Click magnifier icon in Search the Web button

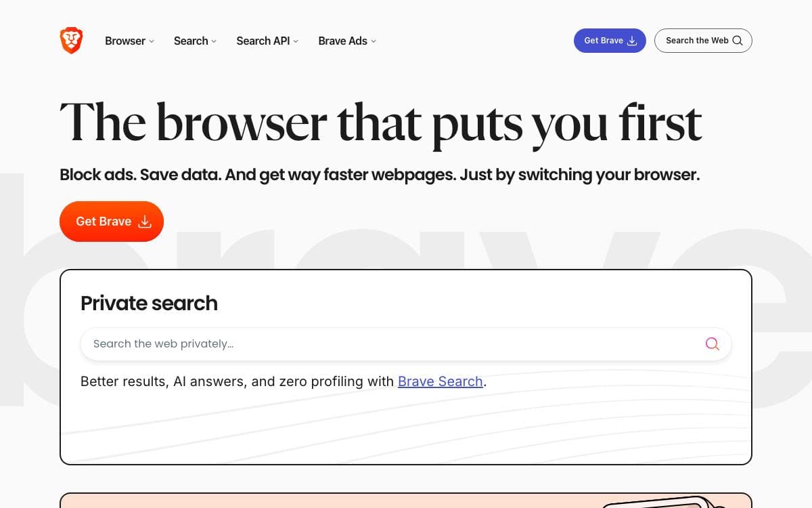click(x=738, y=41)
